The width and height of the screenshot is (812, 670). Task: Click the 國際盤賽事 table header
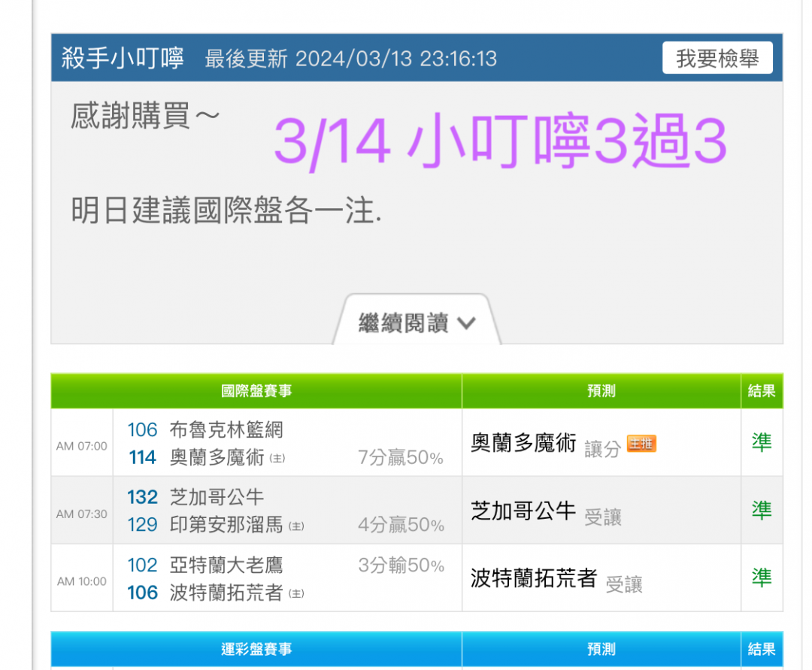pos(256,391)
